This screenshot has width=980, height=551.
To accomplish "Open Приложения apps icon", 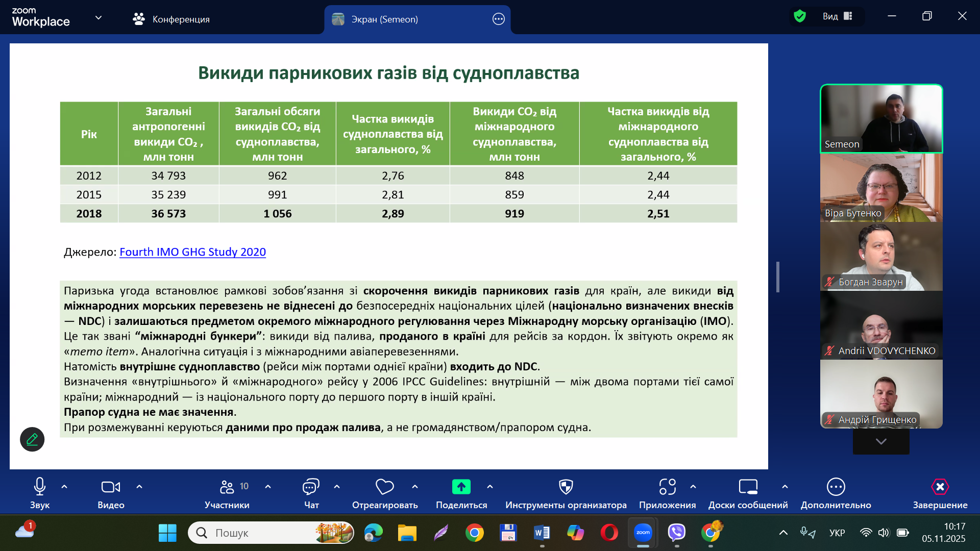I will click(667, 487).
